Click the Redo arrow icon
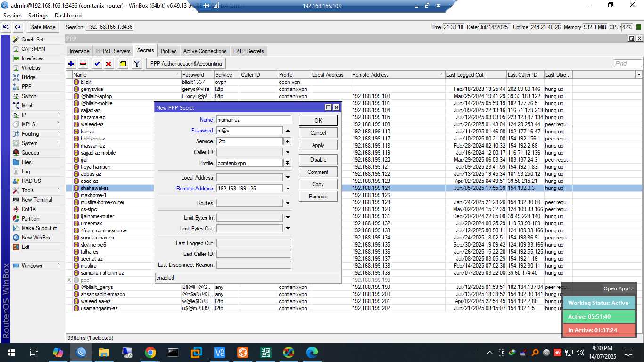The height and width of the screenshot is (362, 644). point(17,27)
